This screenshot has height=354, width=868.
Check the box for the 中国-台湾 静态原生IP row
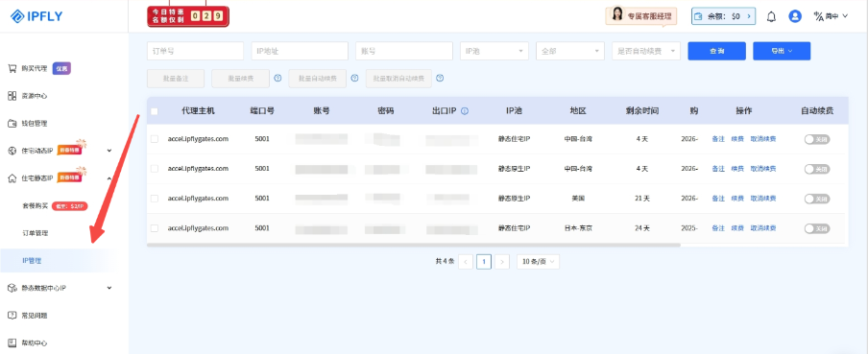[155, 169]
